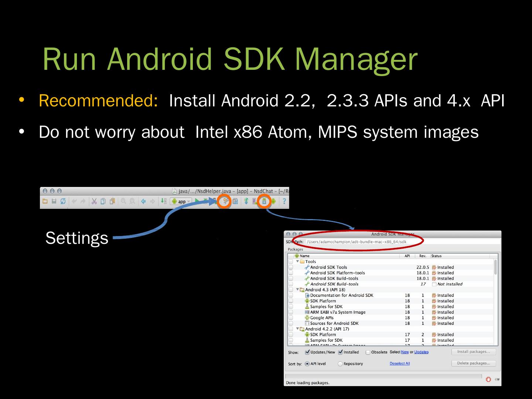Toggle the Installed filter checkbox

[x=340, y=352]
